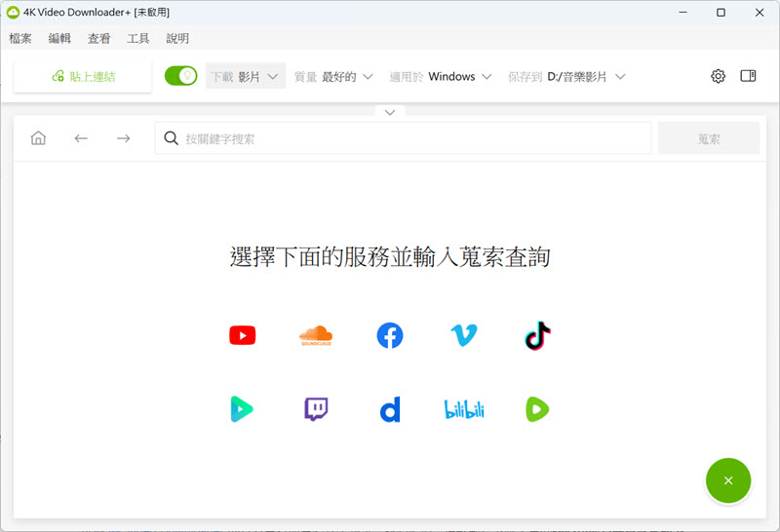Choose the Dailymotion service icon
This screenshot has height=532, width=780.
click(x=390, y=409)
